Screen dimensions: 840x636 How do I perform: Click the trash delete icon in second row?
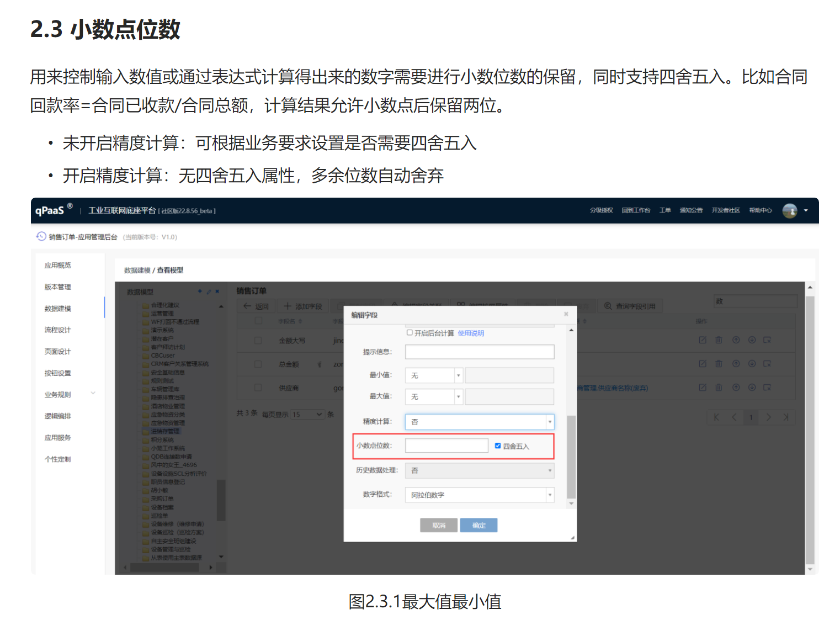[x=719, y=364]
